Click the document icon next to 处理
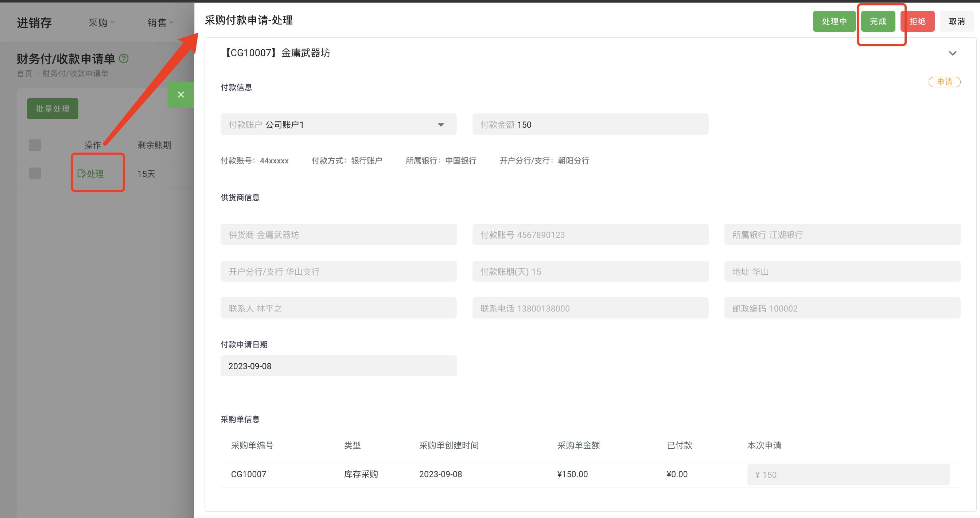The width and height of the screenshot is (980, 518). pyautogui.click(x=81, y=174)
